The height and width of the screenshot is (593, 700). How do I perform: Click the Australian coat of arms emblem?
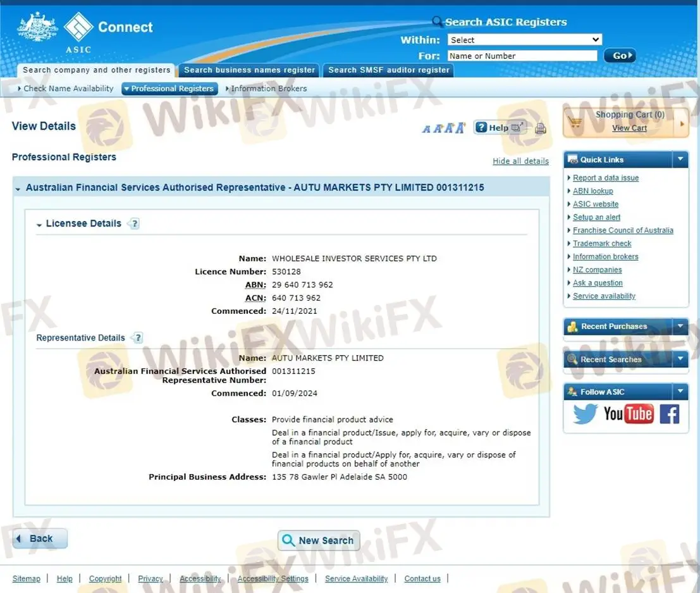tap(37, 27)
